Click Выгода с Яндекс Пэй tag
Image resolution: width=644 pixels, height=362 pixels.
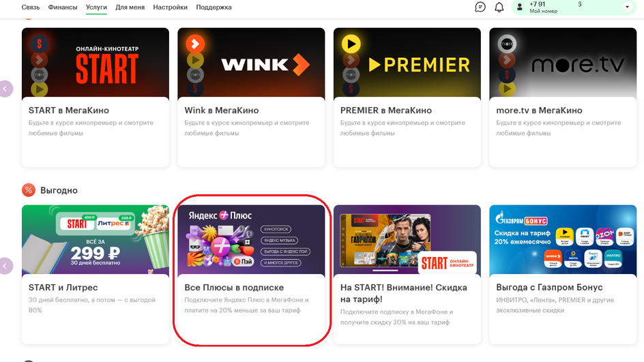[285, 251]
